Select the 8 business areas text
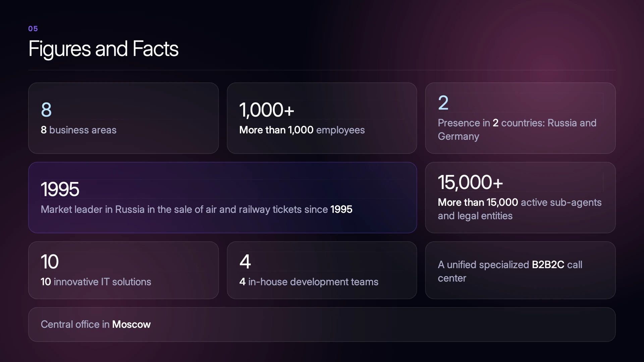644x362 pixels. pyautogui.click(x=78, y=130)
